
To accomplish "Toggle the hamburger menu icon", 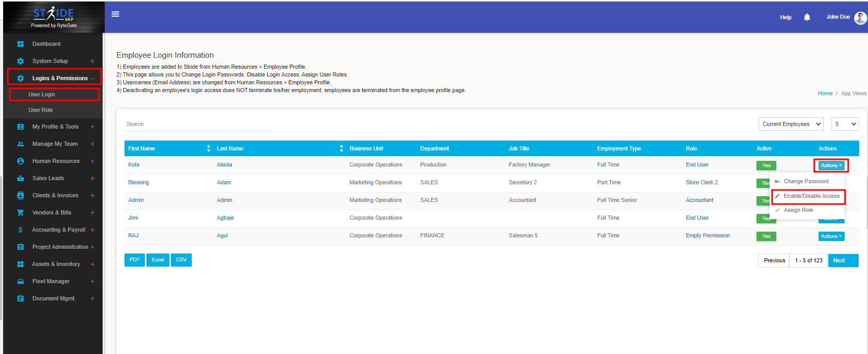I will (116, 14).
